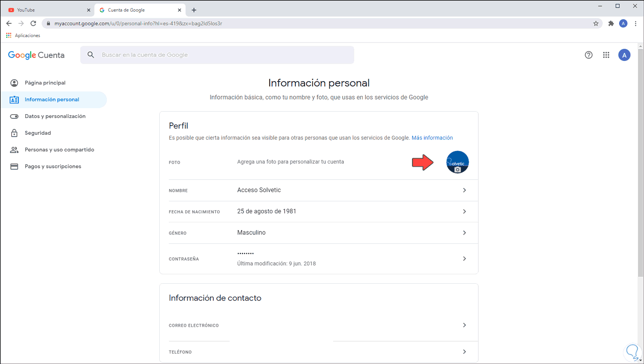
Task: Click the profile photo camera thumbnail
Action: pos(457,162)
